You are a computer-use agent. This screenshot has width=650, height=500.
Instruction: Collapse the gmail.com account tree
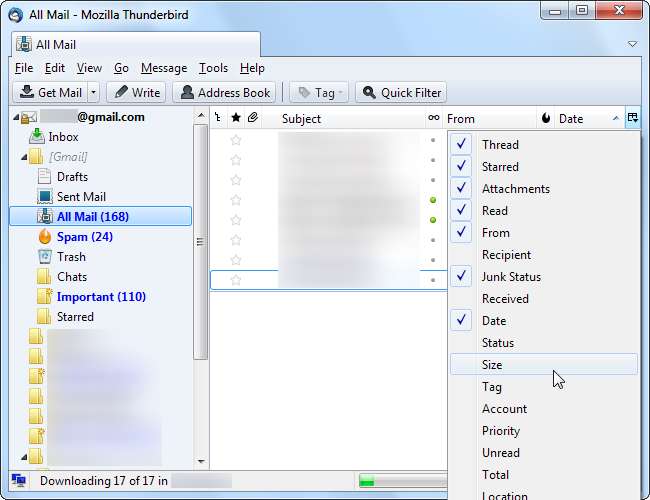tap(16, 117)
